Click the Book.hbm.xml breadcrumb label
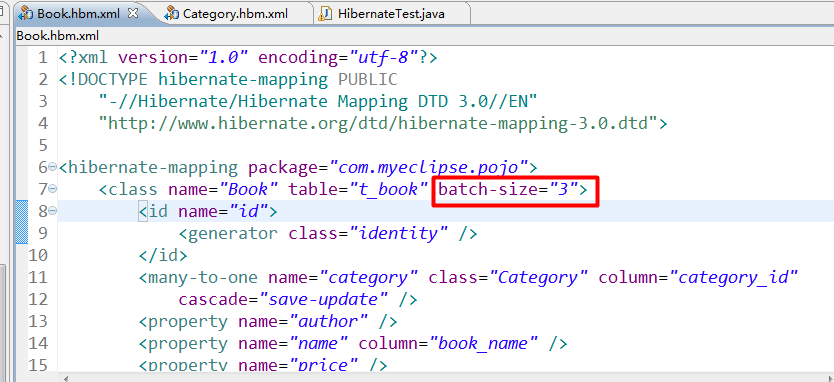The height and width of the screenshot is (382, 834). tap(57, 36)
